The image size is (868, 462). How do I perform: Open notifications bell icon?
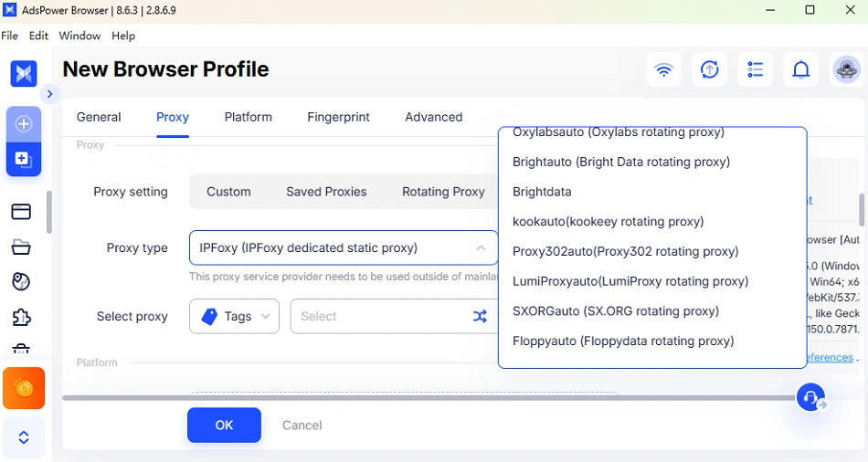point(801,69)
